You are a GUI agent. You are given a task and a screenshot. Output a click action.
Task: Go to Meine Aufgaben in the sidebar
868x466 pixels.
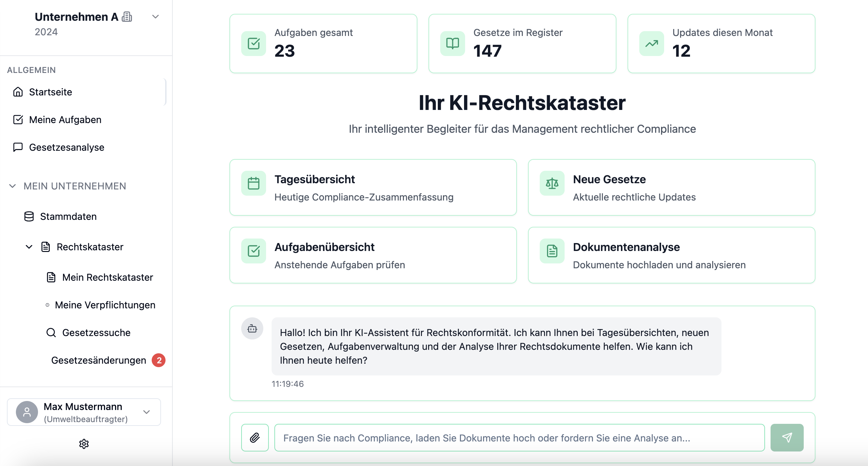tap(65, 120)
